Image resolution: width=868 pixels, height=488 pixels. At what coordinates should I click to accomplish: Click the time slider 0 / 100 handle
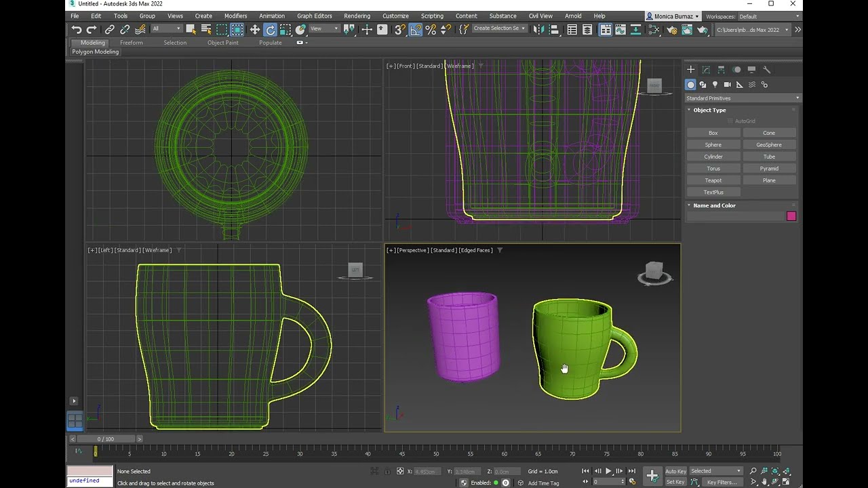(x=106, y=439)
